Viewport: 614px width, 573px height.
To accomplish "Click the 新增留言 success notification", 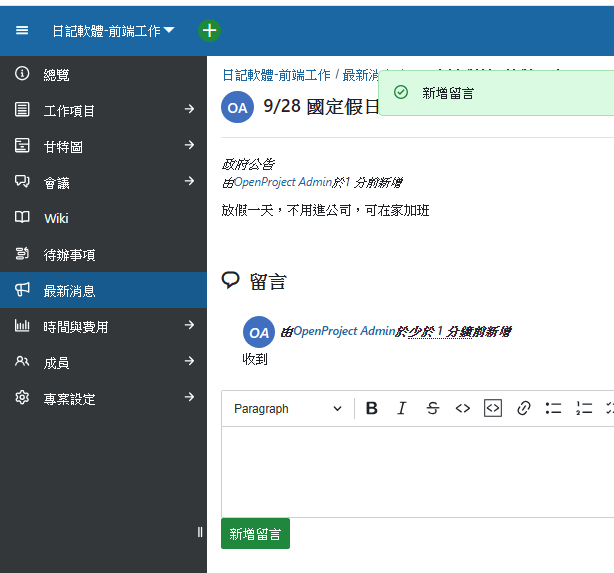I will click(497, 93).
